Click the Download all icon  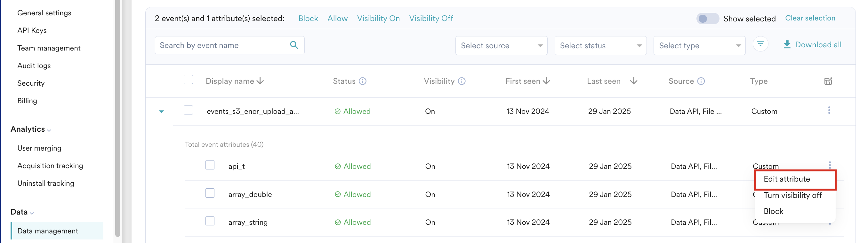787,45
